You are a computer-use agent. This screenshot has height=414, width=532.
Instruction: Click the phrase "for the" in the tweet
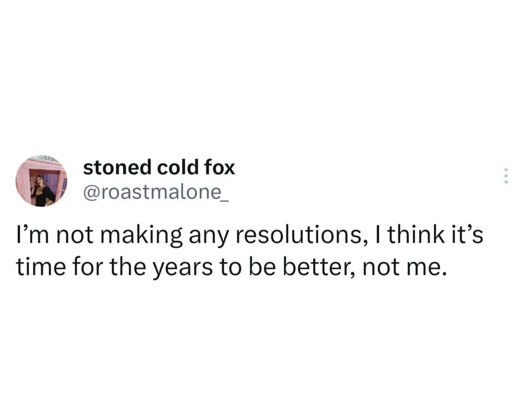[x=95, y=269]
